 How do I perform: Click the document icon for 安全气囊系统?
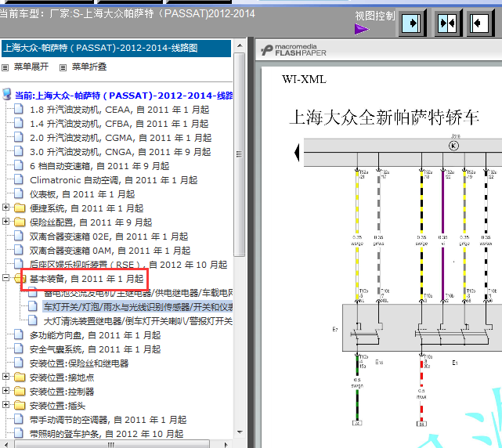[x=19, y=349]
